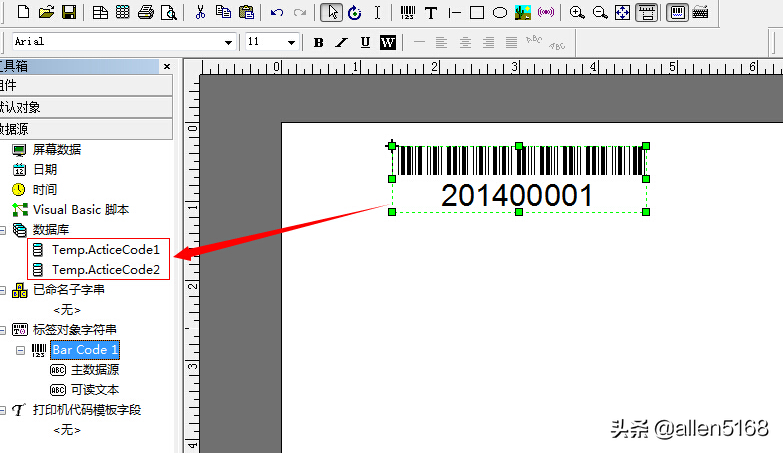Viewport: 783px width, 453px height.
Task: Redo the last undone action
Action: 300,12
